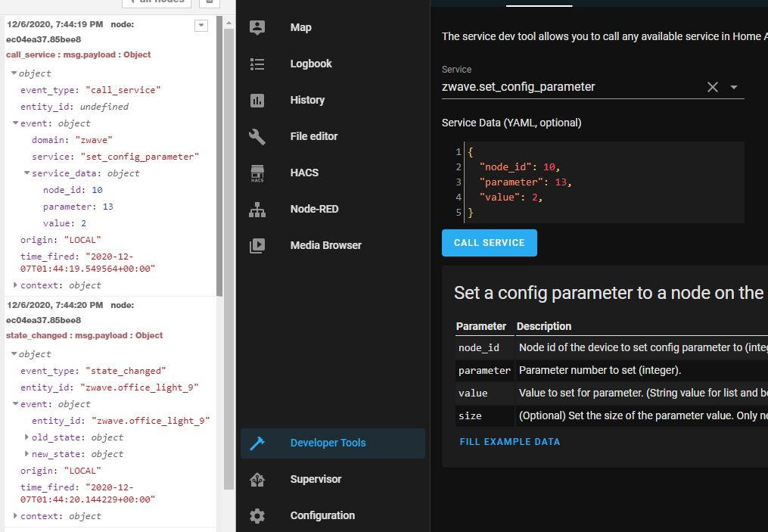Click the parameter cell in the parameter table

coord(484,370)
